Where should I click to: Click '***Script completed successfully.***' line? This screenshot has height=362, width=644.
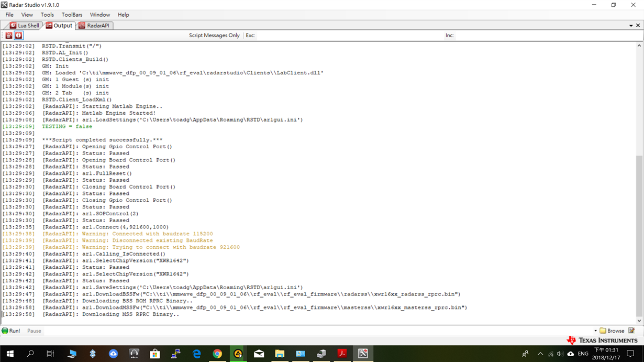coord(102,140)
